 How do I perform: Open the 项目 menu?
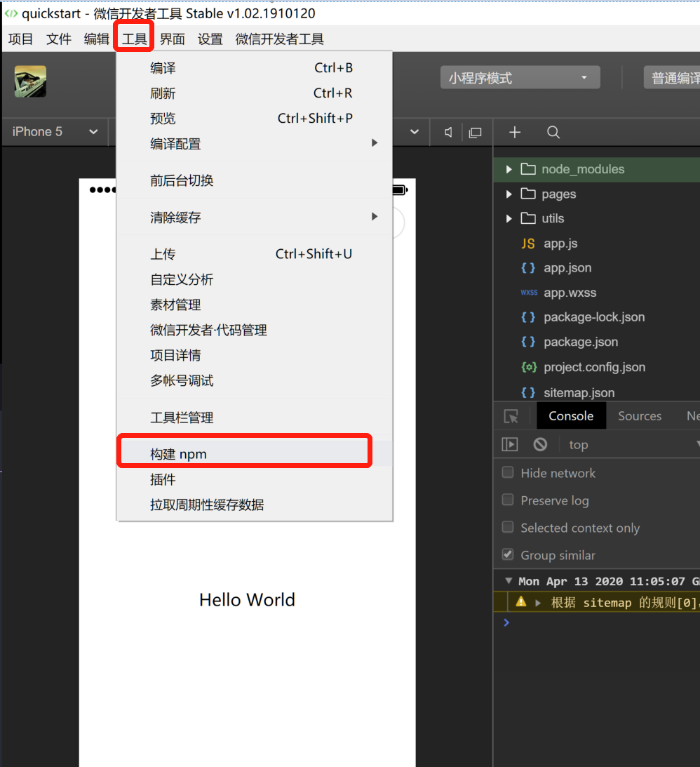tap(20, 39)
